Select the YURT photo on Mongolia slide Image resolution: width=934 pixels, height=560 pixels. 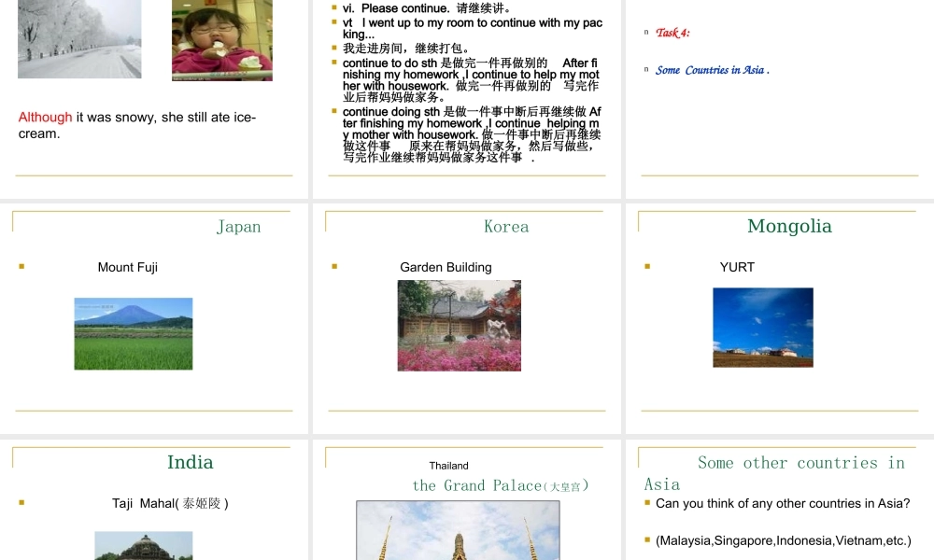coord(762,327)
